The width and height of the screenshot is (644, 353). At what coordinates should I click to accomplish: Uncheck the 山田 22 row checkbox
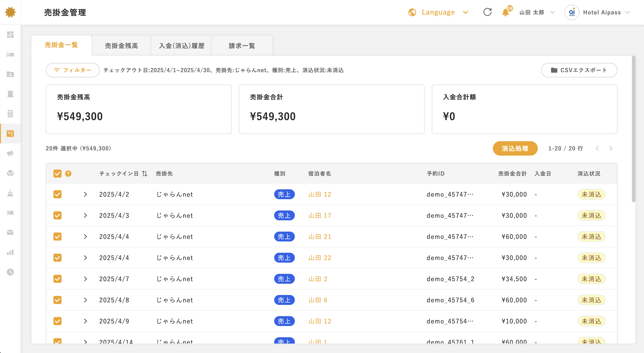[57, 258]
